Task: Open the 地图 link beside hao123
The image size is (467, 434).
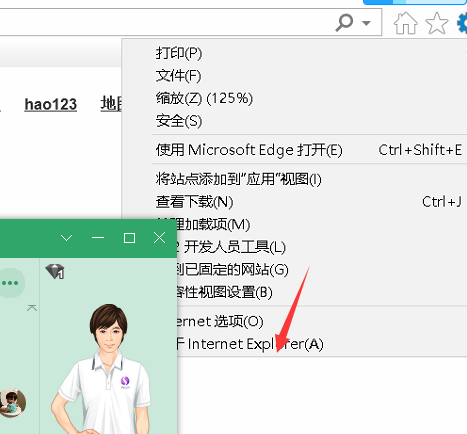Action: (x=111, y=104)
